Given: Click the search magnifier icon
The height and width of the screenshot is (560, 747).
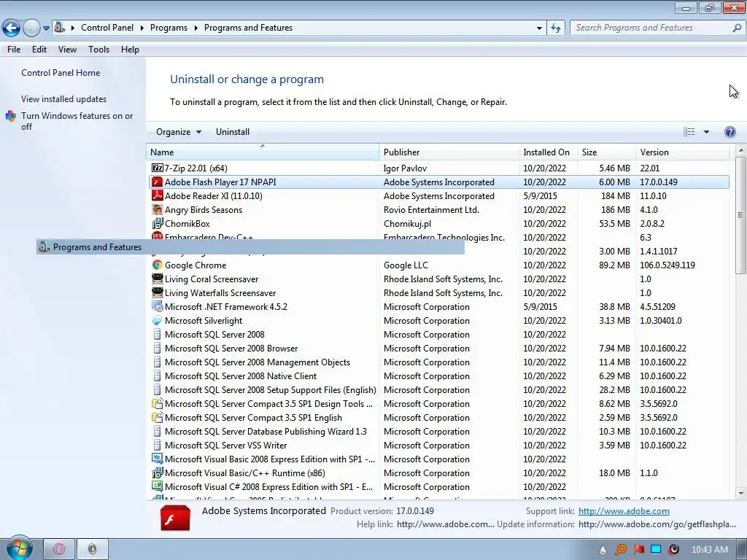Looking at the screenshot, I should coord(737,28).
